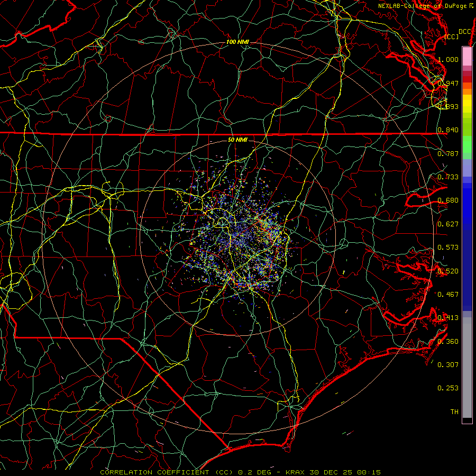The height and width of the screenshot is (476, 476).
Task: Click the 0.627 value on the color scale
Action: 448,224
